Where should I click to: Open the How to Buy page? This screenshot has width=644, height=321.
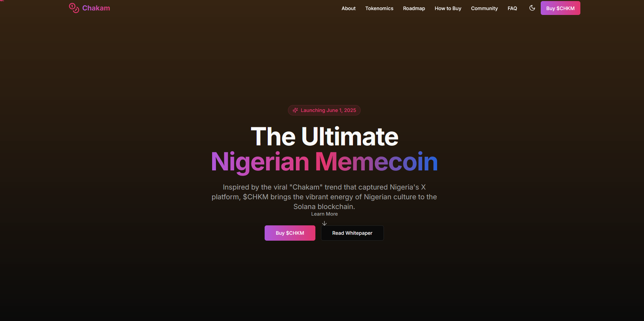click(x=448, y=8)
